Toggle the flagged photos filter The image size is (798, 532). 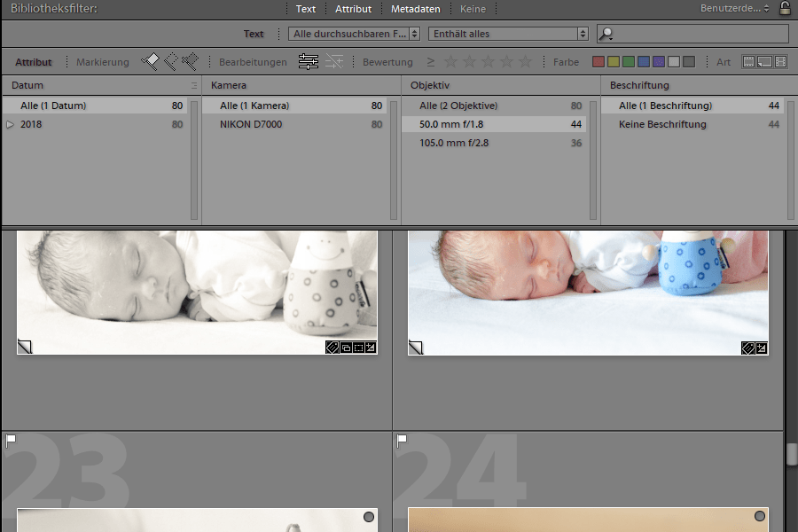150,61
